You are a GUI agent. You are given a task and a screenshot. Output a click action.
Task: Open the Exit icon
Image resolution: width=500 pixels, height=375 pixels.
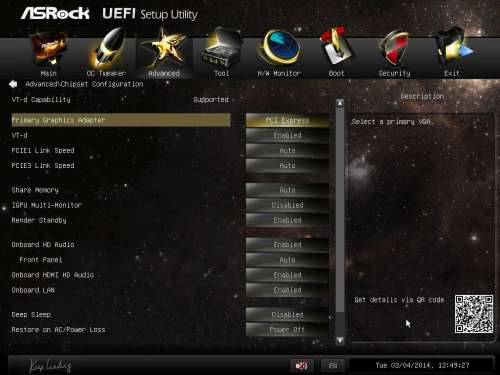(x=453, y=47)
